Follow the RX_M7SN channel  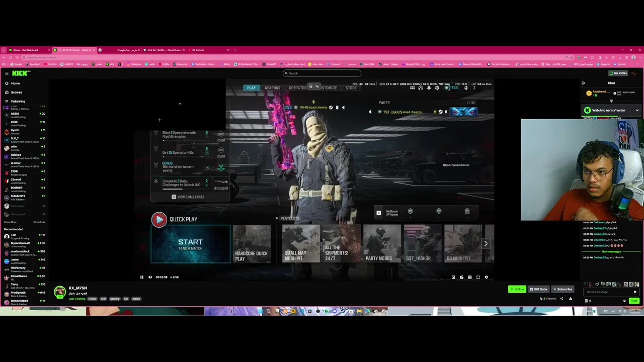coord(517,289)
